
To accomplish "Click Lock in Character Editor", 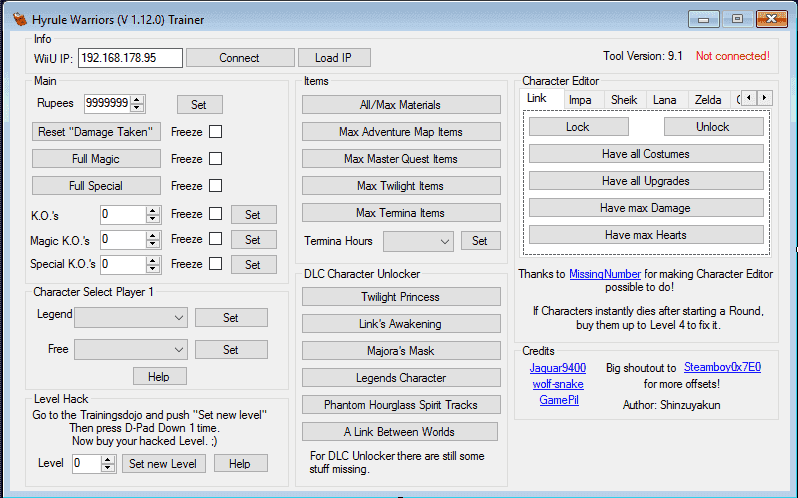I will pos(579,127).
